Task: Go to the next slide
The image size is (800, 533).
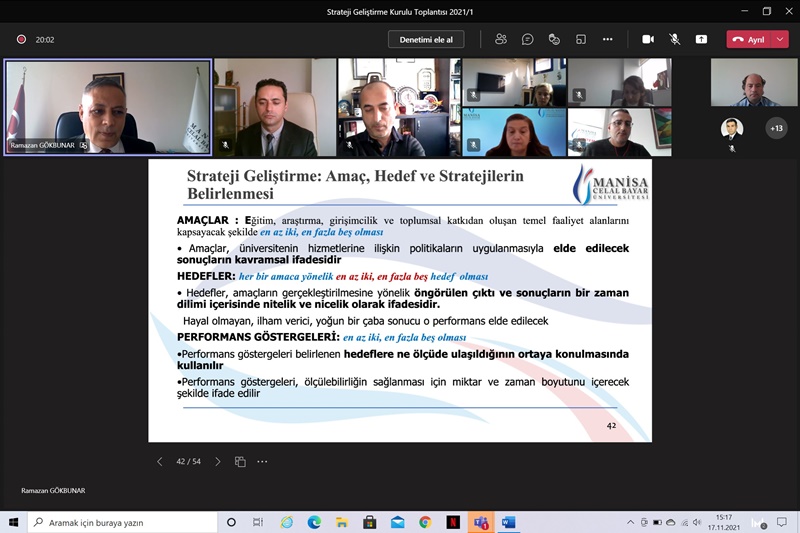Action: pyautogui.click(x=218, y=462)
